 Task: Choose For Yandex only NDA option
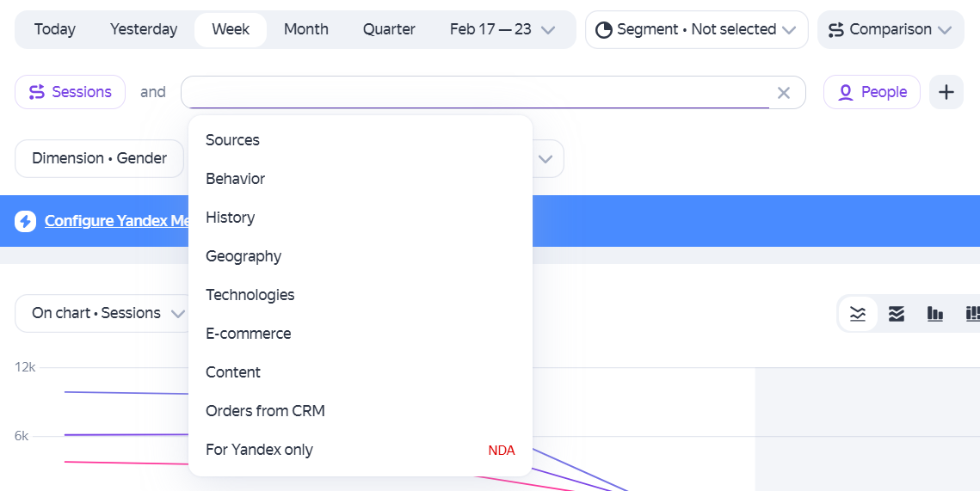pos(360,450)
